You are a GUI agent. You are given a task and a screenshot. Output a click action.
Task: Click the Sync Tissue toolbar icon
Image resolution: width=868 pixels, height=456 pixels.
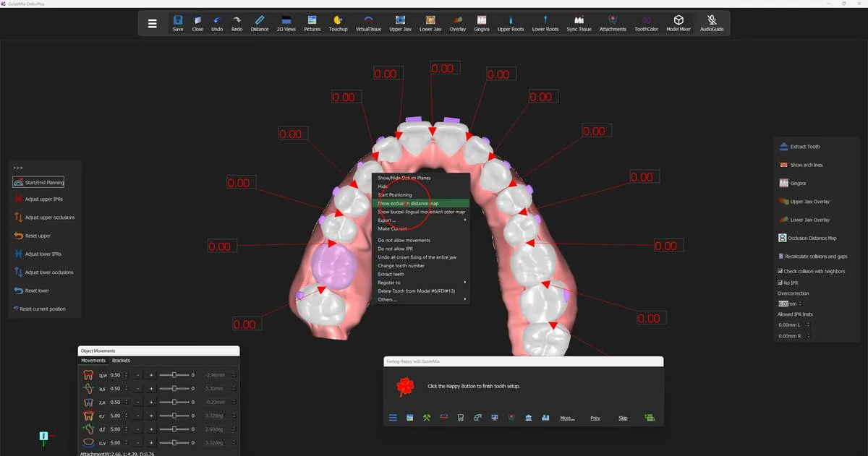coord(579,23)
